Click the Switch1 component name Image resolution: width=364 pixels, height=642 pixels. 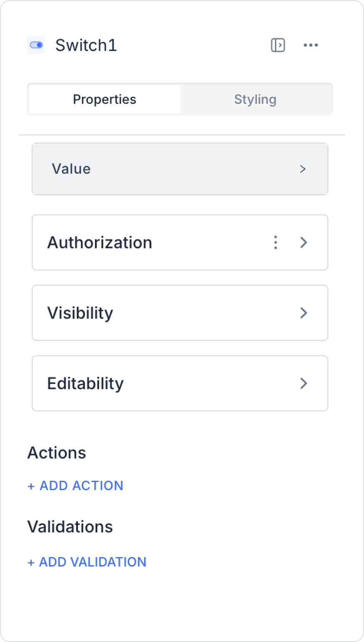coord(86,45)
